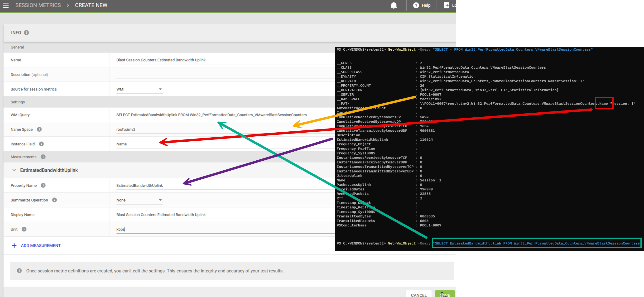Click the notifications bell icon
644x297 pixels.
[394, 5]
